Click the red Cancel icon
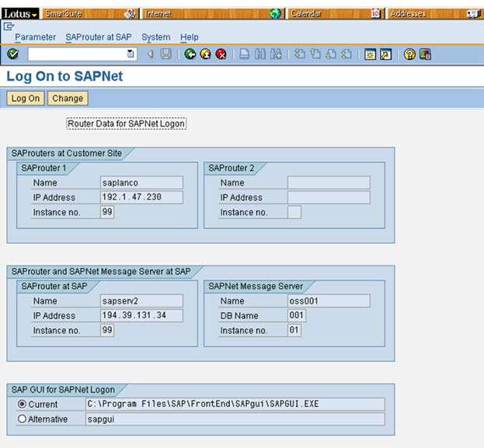 click(x=221, y=54)
